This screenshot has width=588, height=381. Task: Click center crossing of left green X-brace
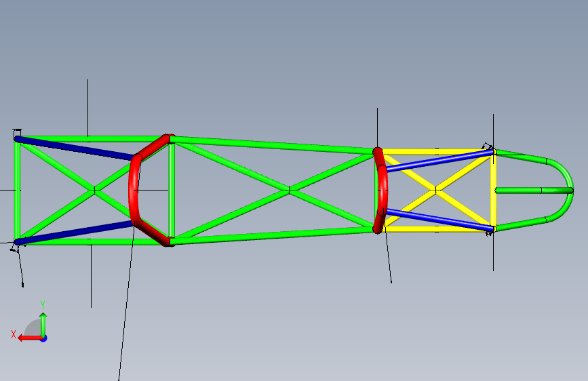tap(94, 190)
